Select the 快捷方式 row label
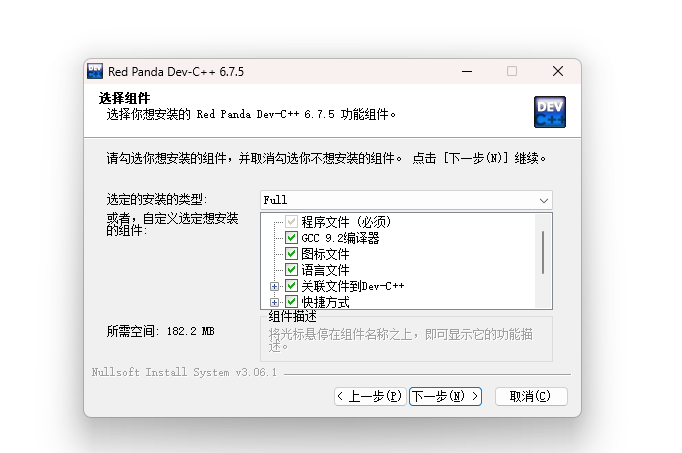 (325, 302)
